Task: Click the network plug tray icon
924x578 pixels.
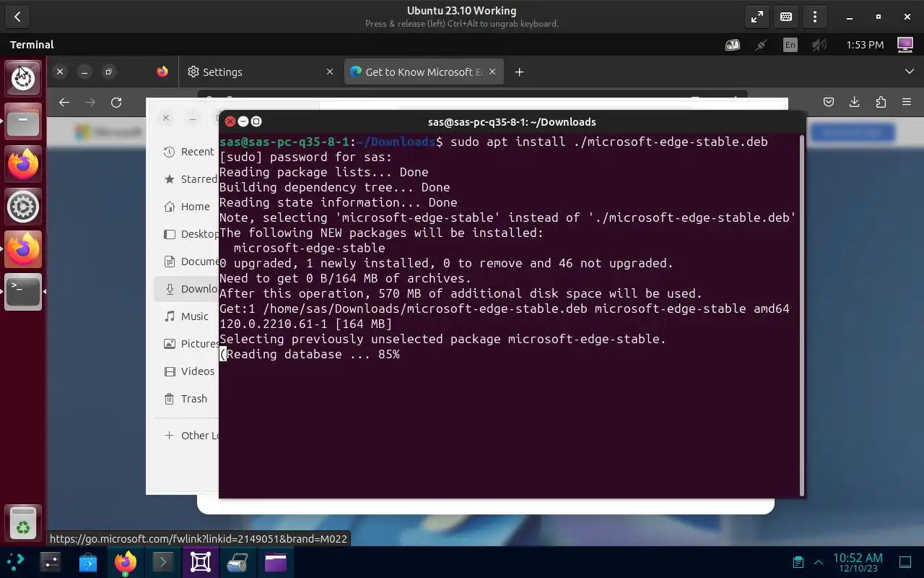Action: [x=761, y=45]
